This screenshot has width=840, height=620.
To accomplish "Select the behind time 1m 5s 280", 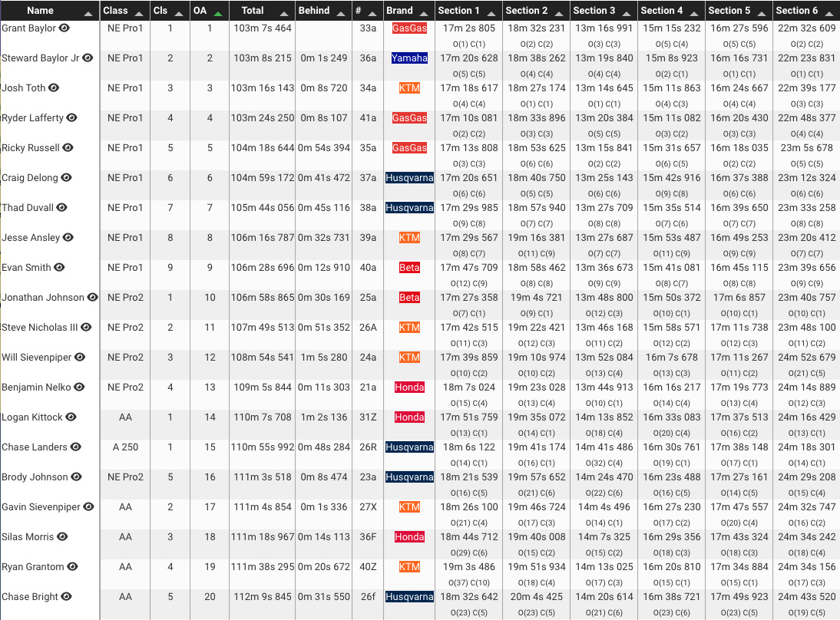I will pos(323,358).
